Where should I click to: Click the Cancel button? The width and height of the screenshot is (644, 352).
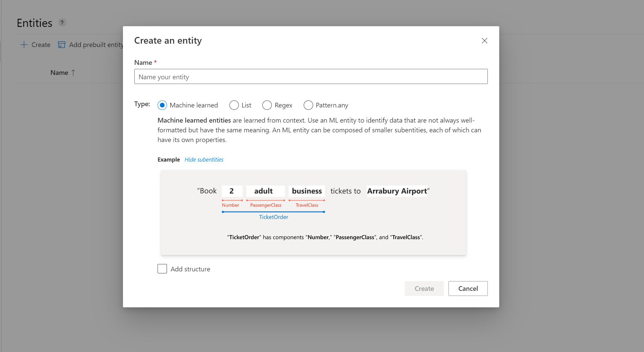coord(468,289)
